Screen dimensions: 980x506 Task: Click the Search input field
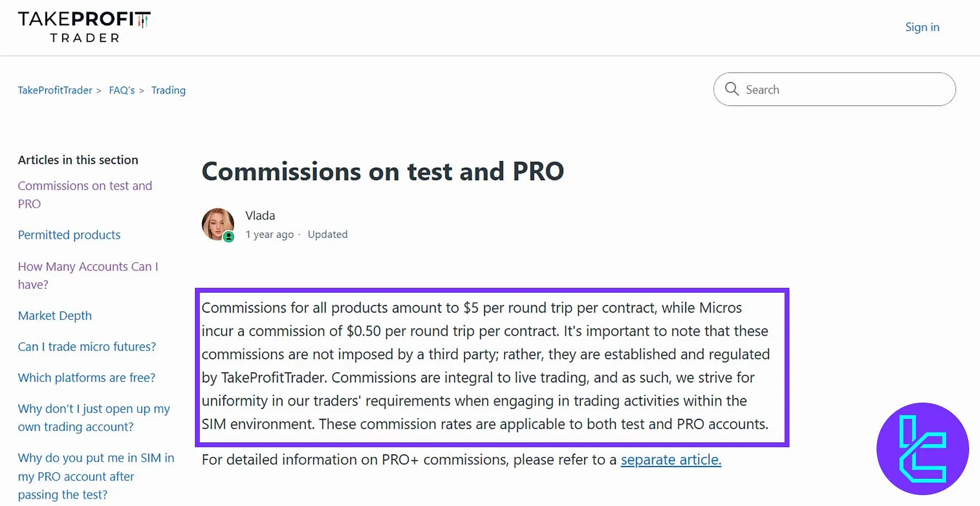pyautogui.click(x=817, y=89)
